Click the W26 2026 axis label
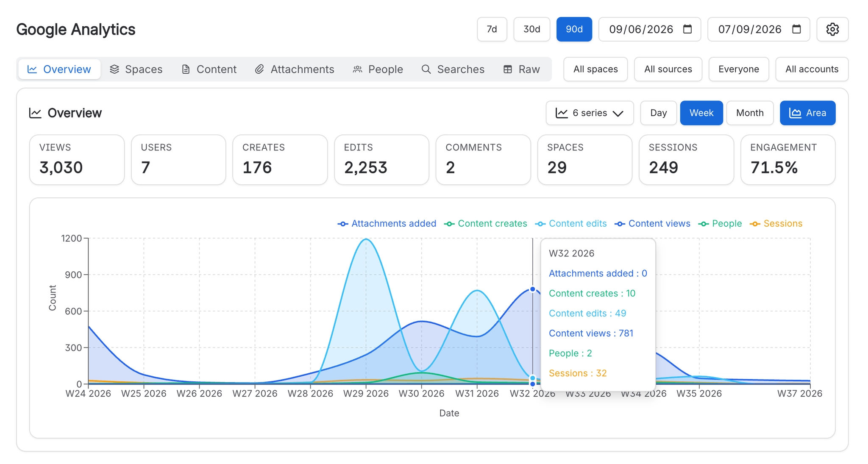Viewport: 868px width, 464px height. 199,394
